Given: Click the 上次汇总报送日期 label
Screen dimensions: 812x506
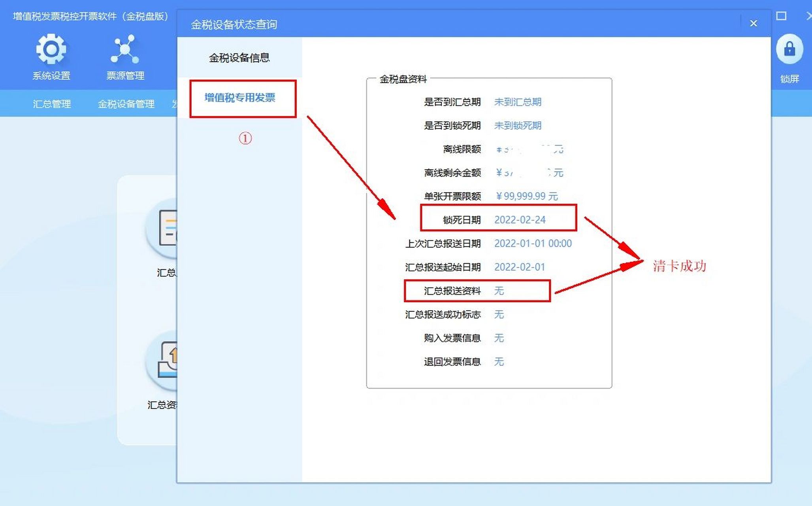Looking at the screenshot, I should [x=443, y=244].
